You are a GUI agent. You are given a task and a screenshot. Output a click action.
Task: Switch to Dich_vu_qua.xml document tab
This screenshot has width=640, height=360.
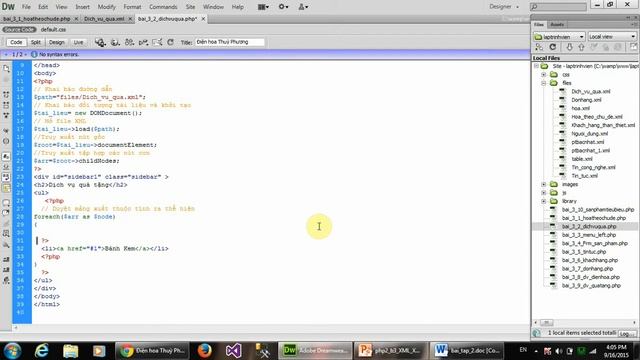click(104, 19)
